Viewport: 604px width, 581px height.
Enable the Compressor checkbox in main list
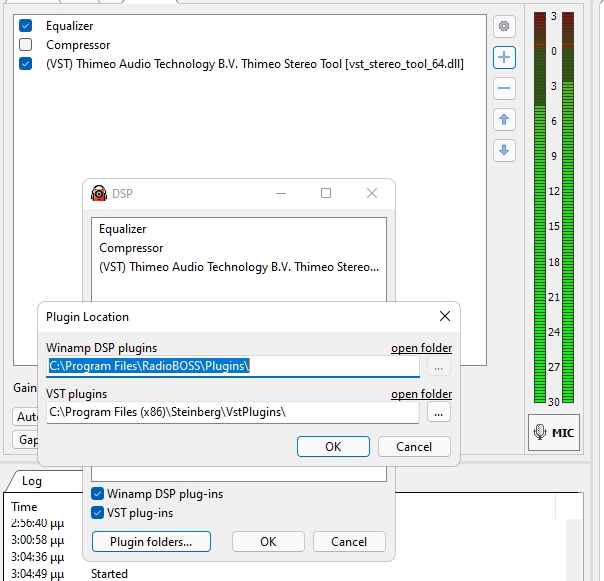pyautogui.click(x=26, y=45)
